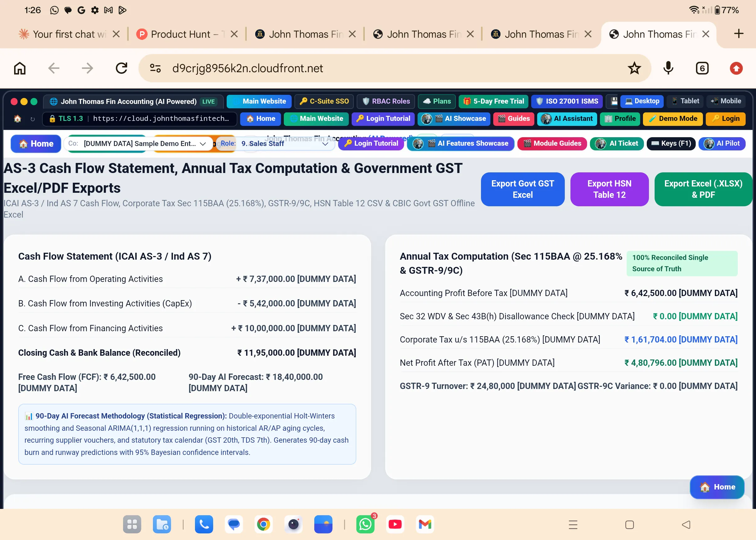Close the Product Hunt tab
This screenshot has height=540, width=756.
pyautogui.click(x=235, y=34)
